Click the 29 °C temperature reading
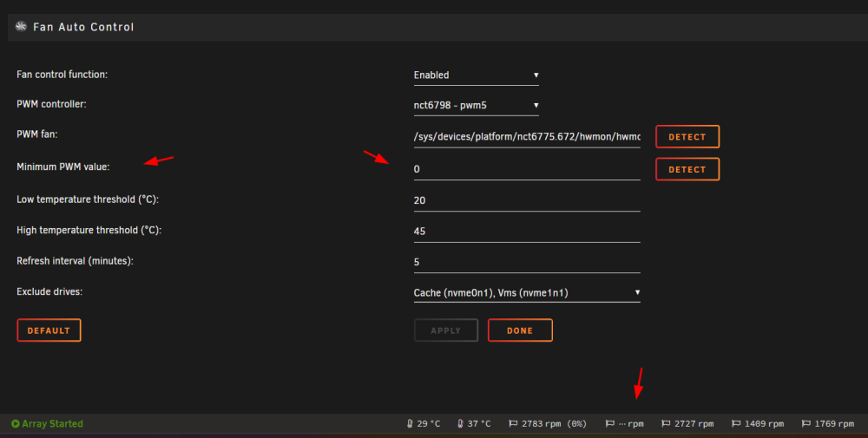Screen dimensions: 868x438 point(429,423)
